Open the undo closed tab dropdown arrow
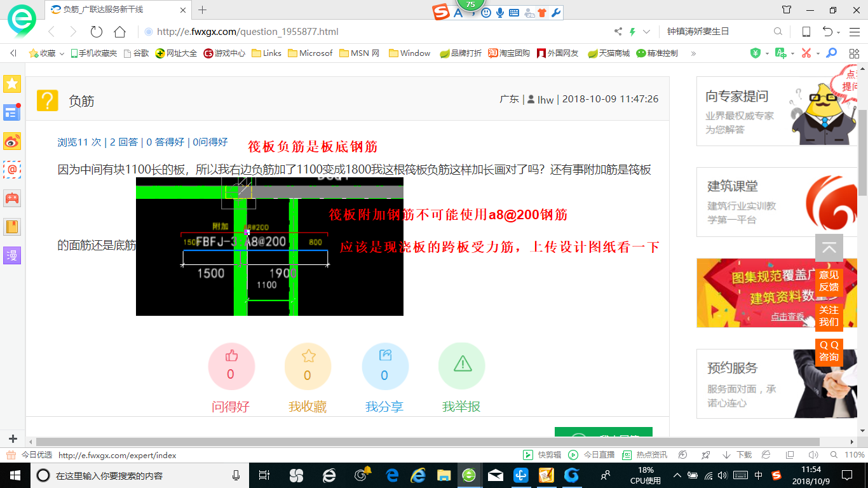Image resolution: width=868 pixels, height=488 pixels. point(839,32)
